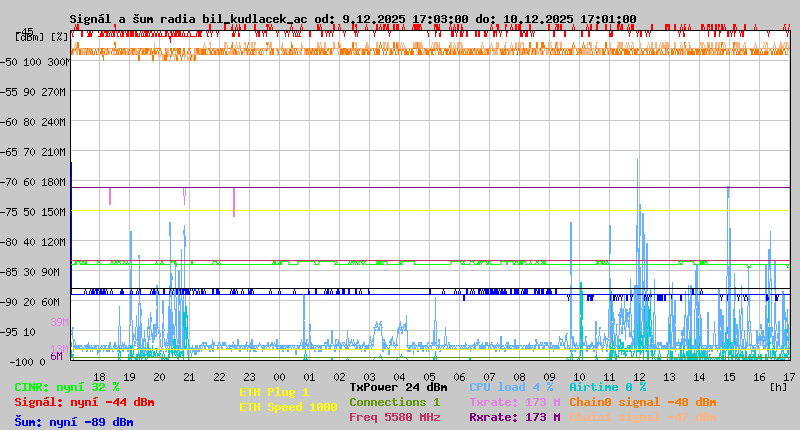Click the '16' hour tick label
800x430 pixels.
coord(760,377)
